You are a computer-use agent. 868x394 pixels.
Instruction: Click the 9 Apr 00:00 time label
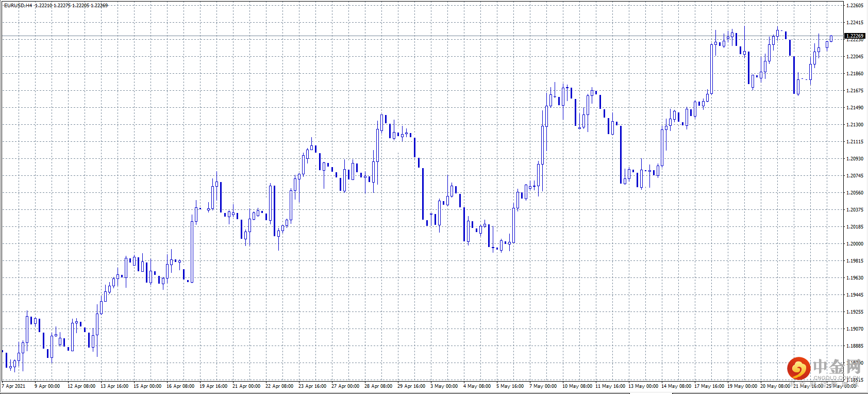tap(47, 386)
